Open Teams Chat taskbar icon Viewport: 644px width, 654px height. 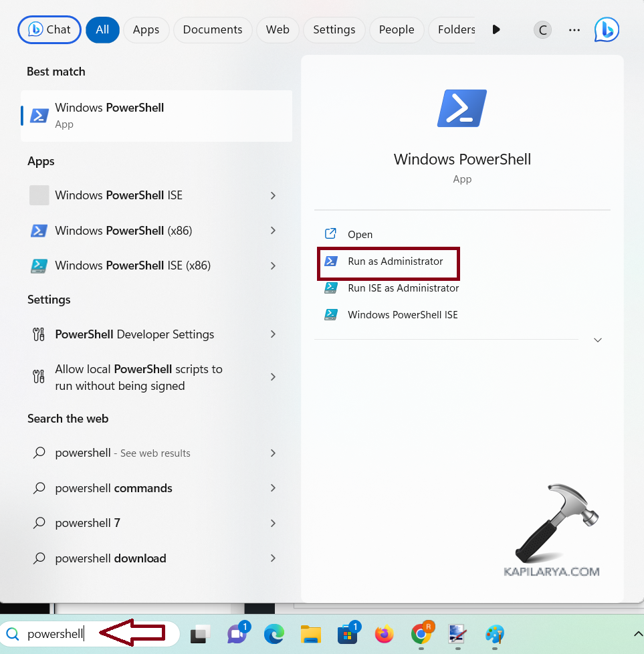(238, 633)
